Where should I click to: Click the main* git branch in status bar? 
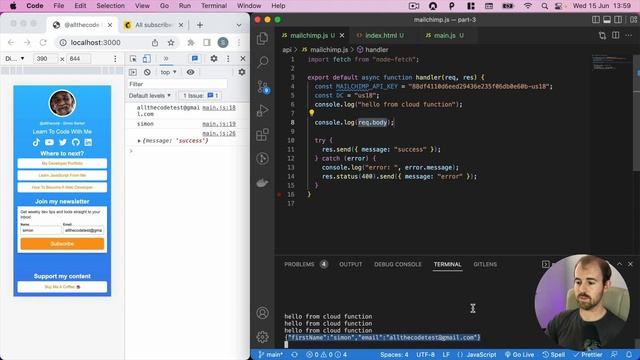click(270, 354)
